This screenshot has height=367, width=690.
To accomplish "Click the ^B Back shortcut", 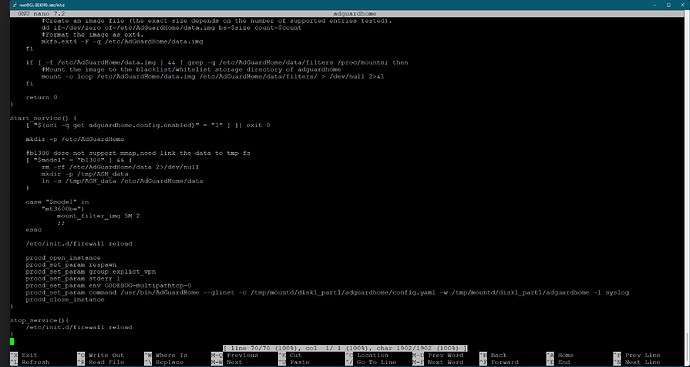I will [x=493, y=355].
